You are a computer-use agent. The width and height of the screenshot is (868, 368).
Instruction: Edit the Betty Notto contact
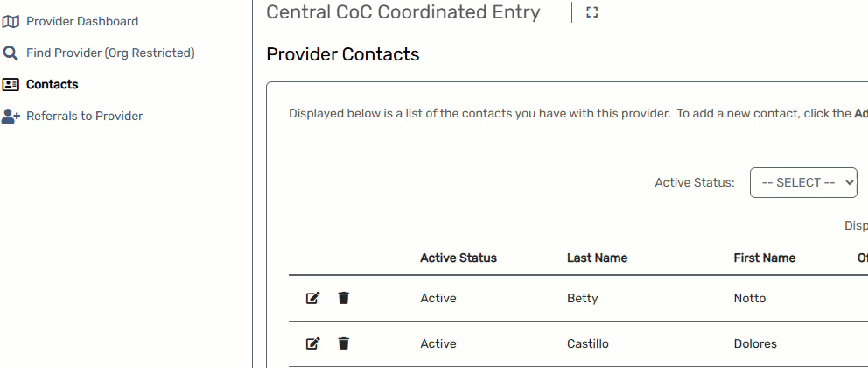tap(312, 298)
